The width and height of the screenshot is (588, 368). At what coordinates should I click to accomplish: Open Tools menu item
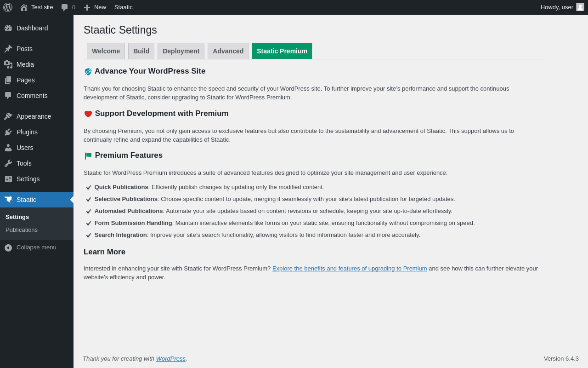click(37, 163)
